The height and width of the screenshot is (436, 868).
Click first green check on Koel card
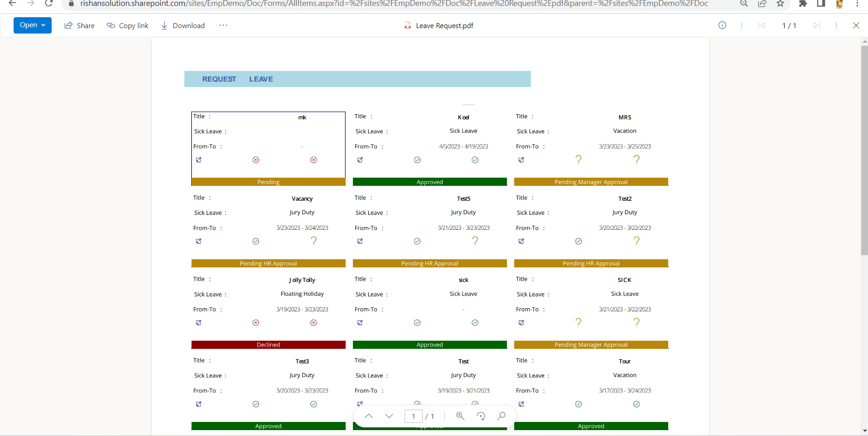pos(417,160)
